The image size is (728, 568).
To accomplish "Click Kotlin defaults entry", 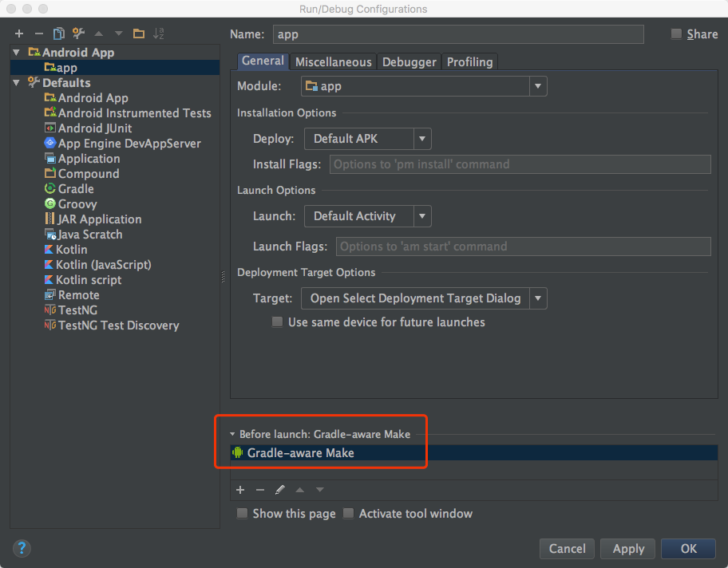I will 66,249.
